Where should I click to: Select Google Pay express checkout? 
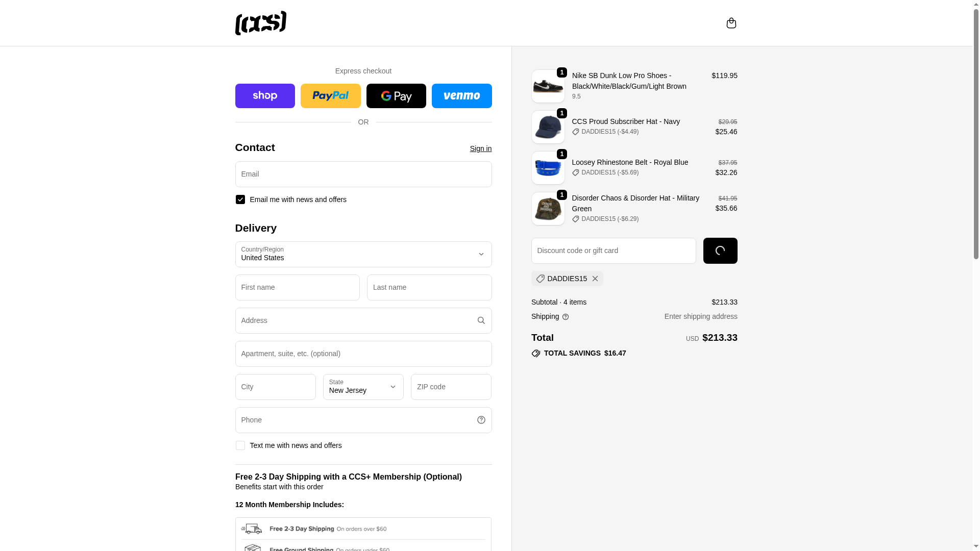click(396, 96)
